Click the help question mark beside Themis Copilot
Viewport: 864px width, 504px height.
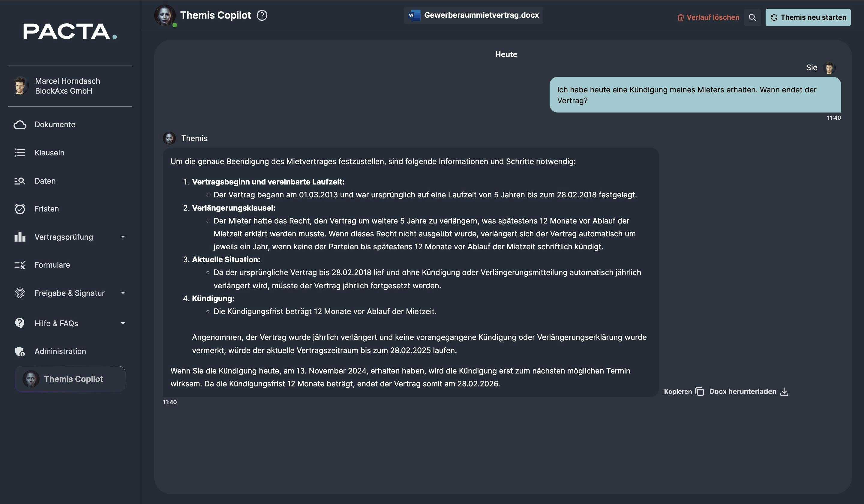tap(262, 15)
